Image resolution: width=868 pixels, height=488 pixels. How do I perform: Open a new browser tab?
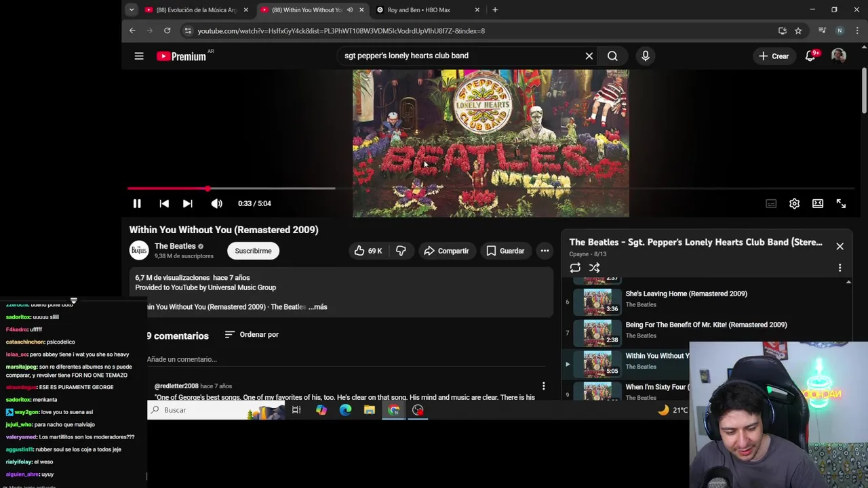pos(495,10)
